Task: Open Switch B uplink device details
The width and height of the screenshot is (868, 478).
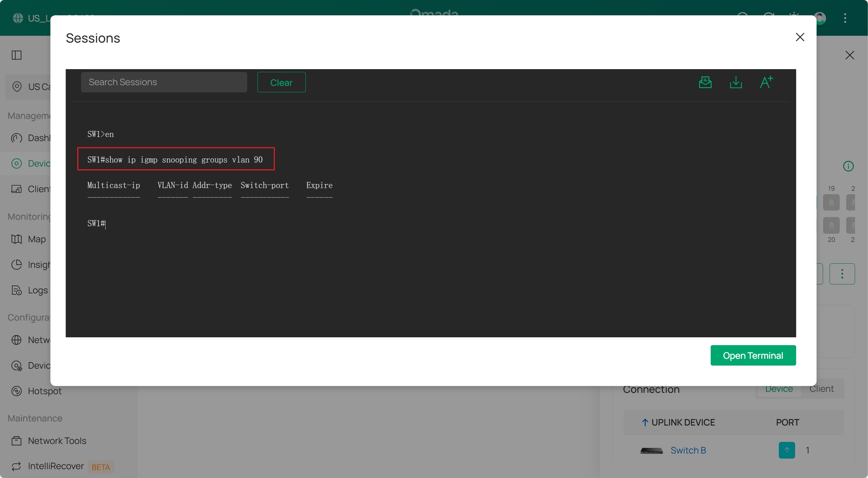Action: pos(688,450)
